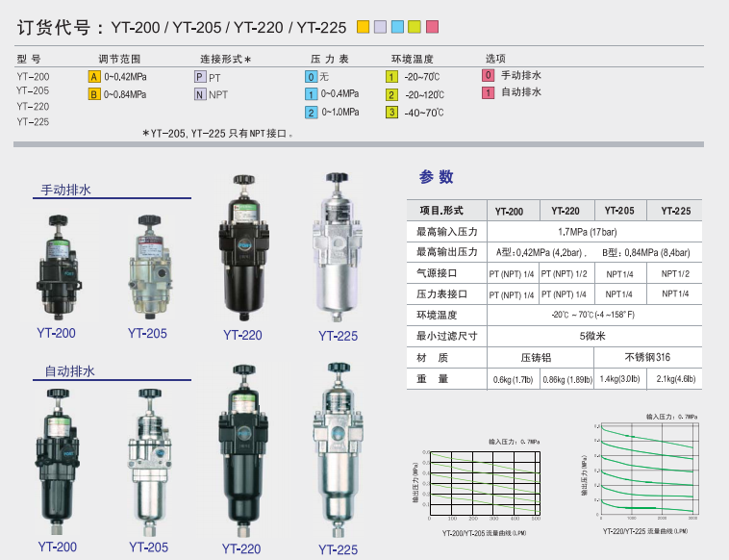Click the orange box B for 0~0.84MPa

point(94,94)
